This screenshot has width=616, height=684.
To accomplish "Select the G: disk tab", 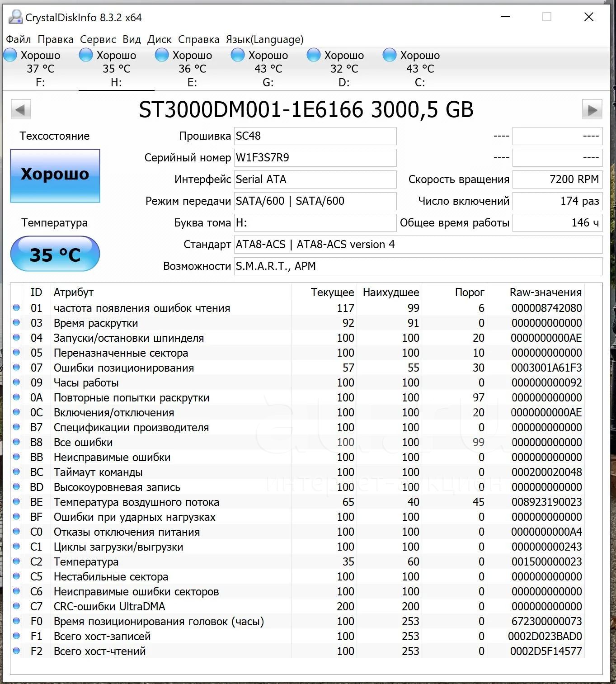I will point(268,69).
